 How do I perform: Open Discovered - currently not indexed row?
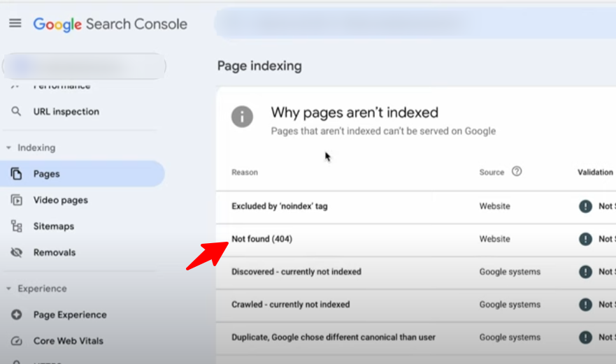point(415,272)
